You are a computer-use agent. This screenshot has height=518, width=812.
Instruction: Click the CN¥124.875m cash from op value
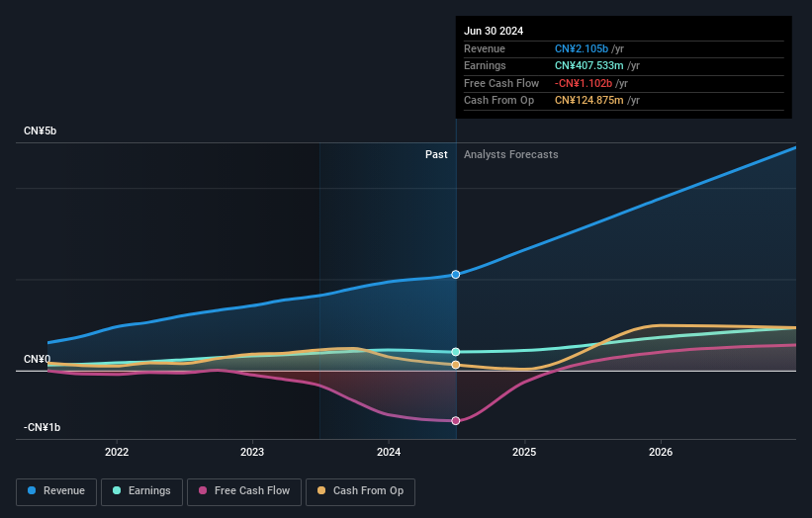click(x=589, y=101)
